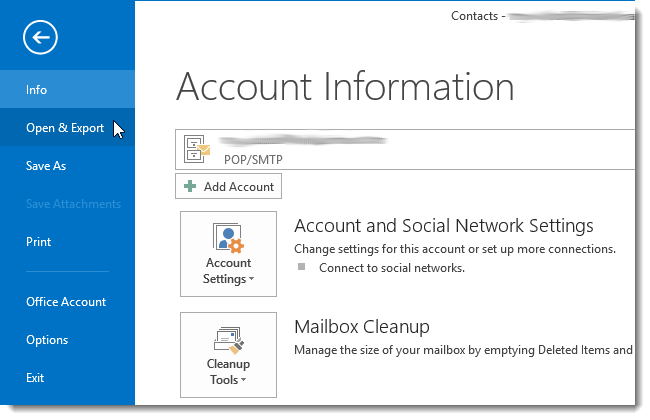Click the Mailbox Cleanup heading

coord(362,327)
